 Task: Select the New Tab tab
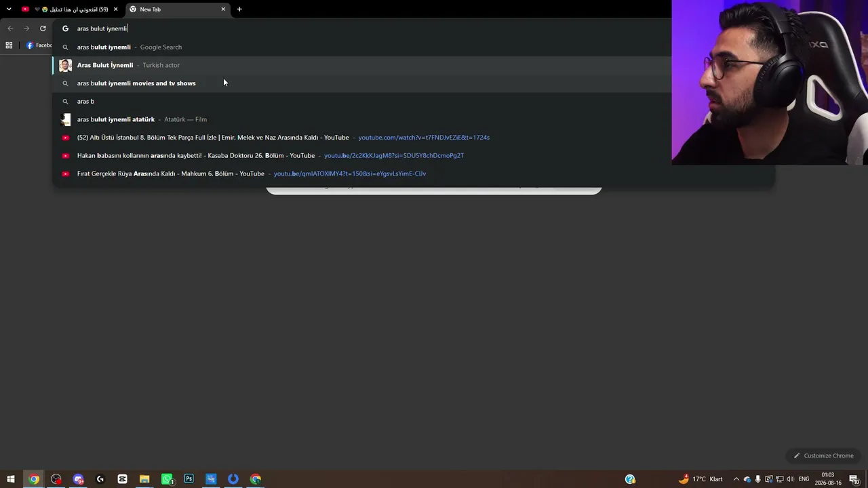coord(178,9)
